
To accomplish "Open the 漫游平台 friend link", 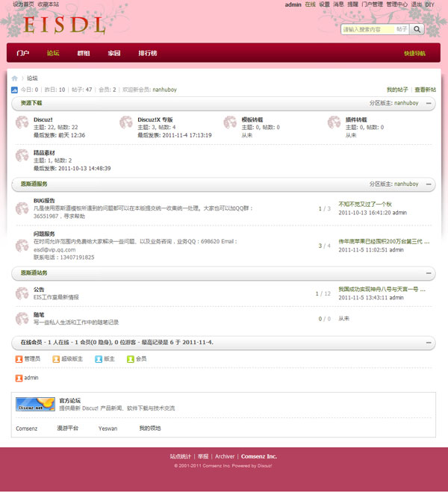I will pyautogui.click(x=67, y=429).
